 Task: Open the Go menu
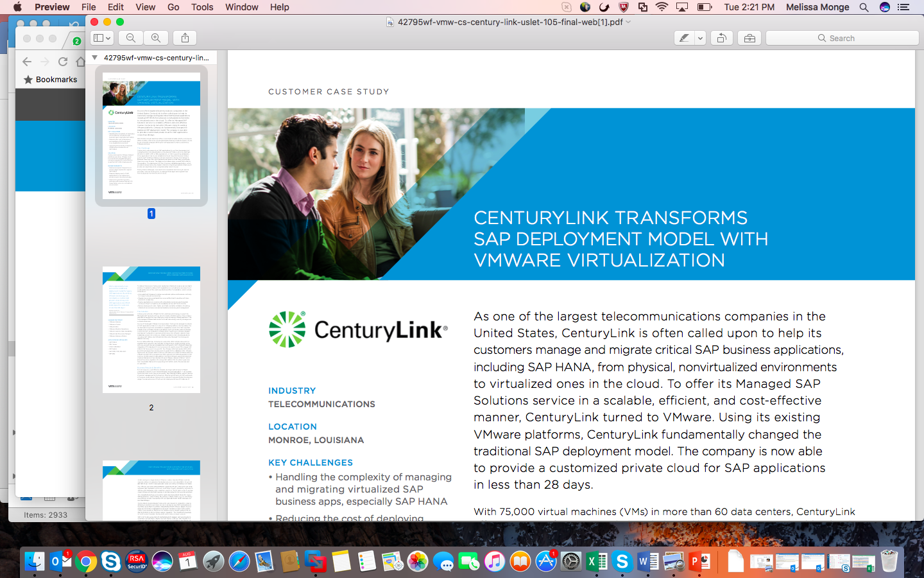pyautogui.click(x=173, y=7)
